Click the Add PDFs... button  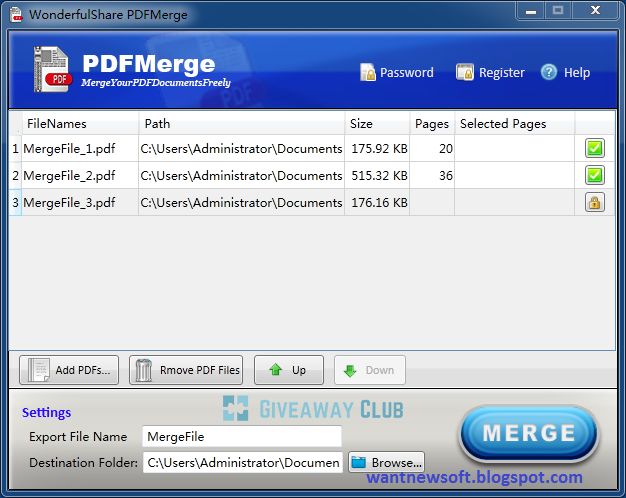coord(69,370)
